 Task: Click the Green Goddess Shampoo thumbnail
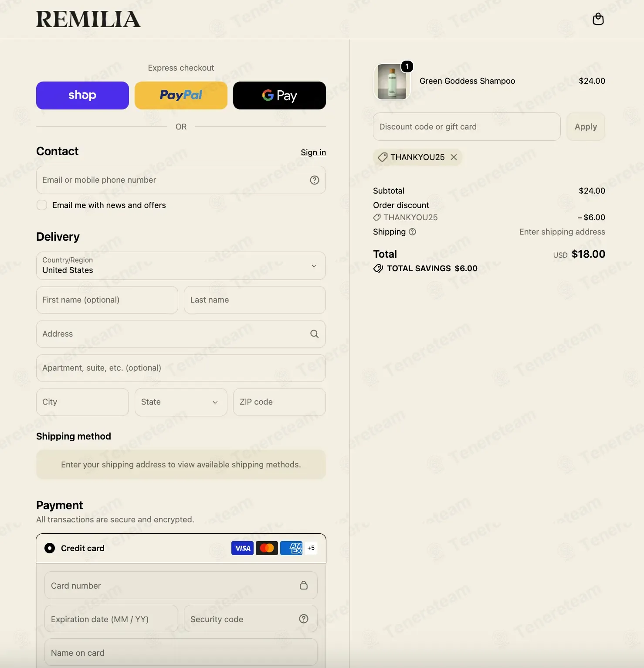(x=392, y=82)
